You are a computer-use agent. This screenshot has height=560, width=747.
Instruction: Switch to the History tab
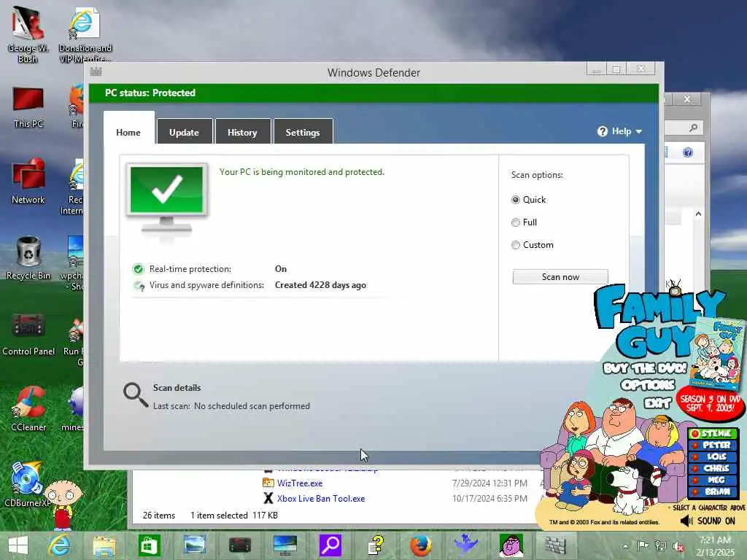pos(242,133)
